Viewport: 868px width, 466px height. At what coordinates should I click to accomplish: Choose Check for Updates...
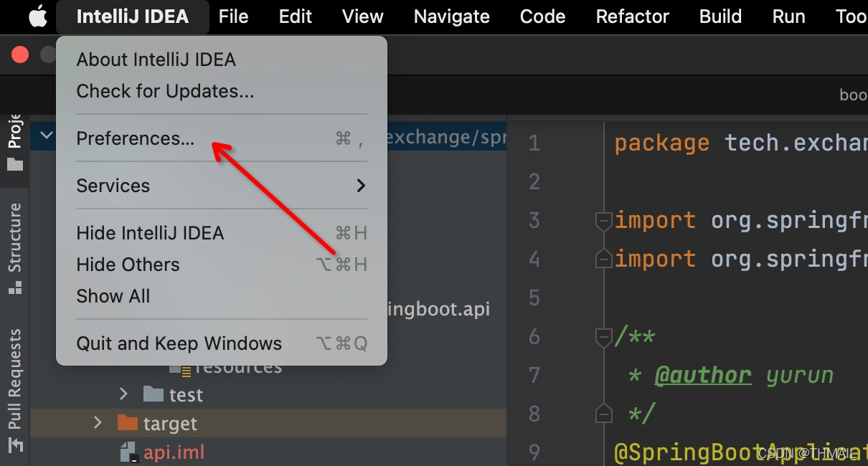[x=165, y=91]
